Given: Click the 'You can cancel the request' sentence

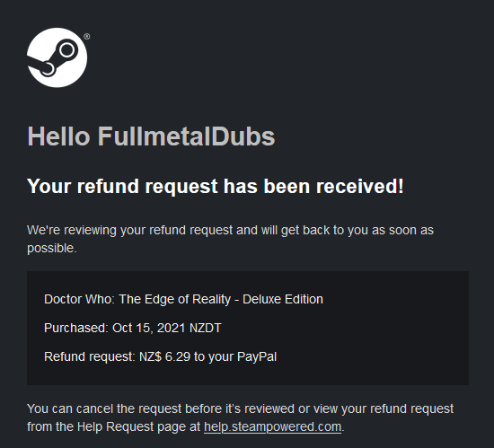Looking at the screenshot, I should pyautogui.click(x=240, y=417).
